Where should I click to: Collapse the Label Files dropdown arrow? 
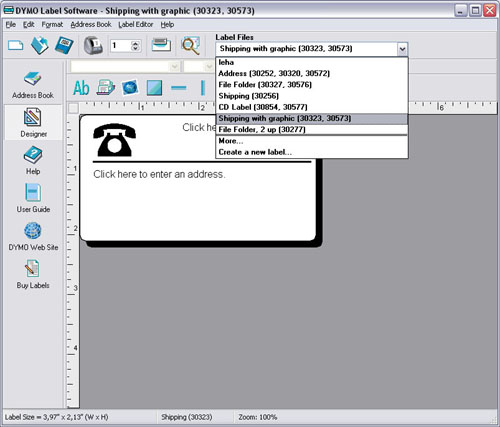coord(402,49)
